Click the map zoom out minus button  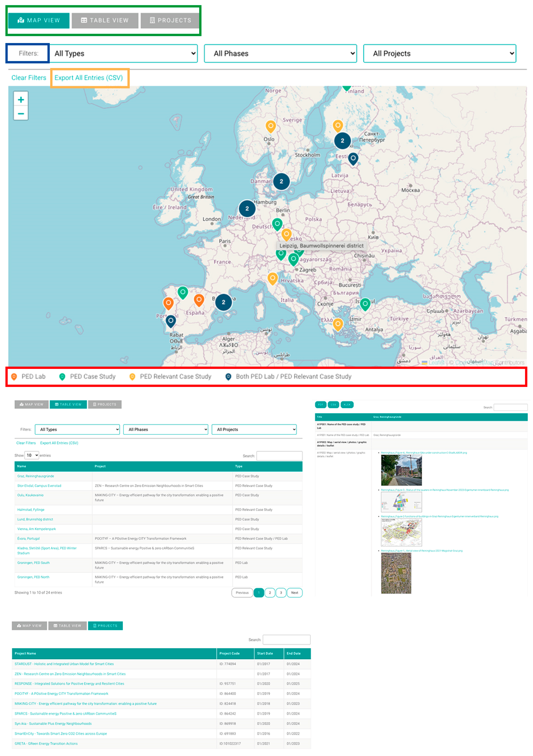pyautogui.click(x=21, y=114)
